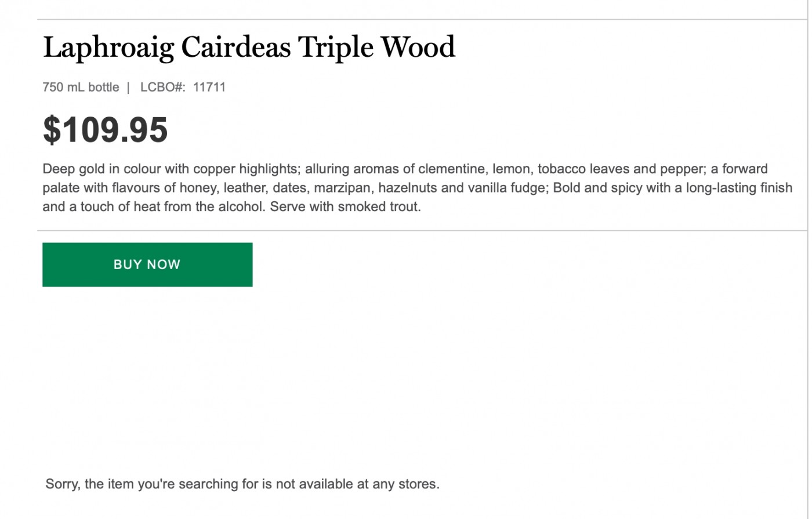The width and height of the screenshot is (812, 519).
Task: Click the green BUY NOW button
Action: (147, 264)
